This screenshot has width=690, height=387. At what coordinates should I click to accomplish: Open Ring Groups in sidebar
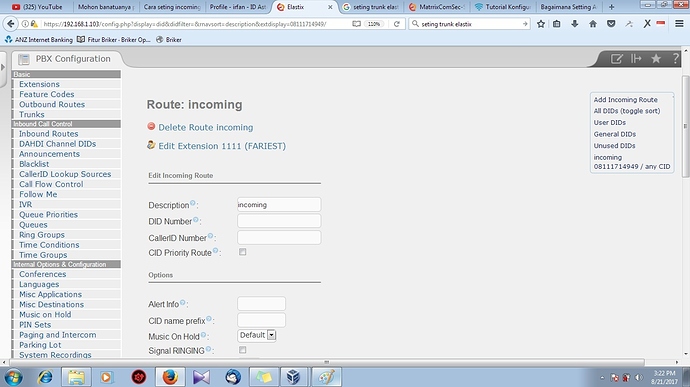click(42, 235)
